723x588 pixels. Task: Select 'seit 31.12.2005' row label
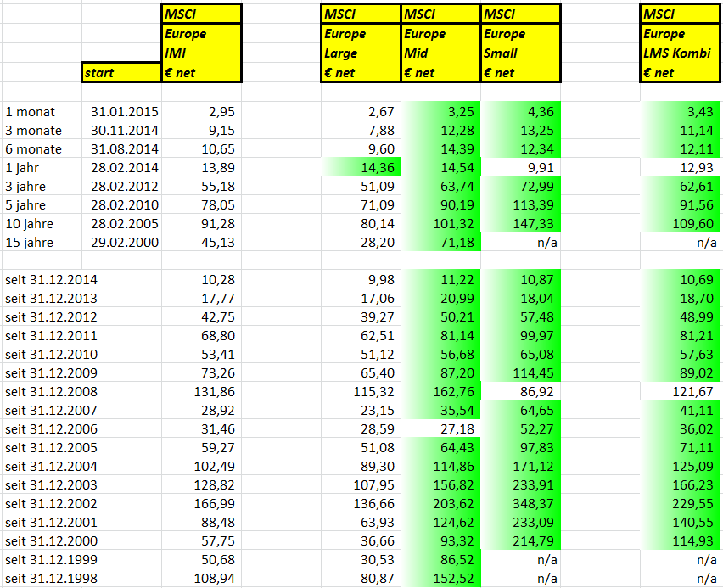[x=51, y=447]
